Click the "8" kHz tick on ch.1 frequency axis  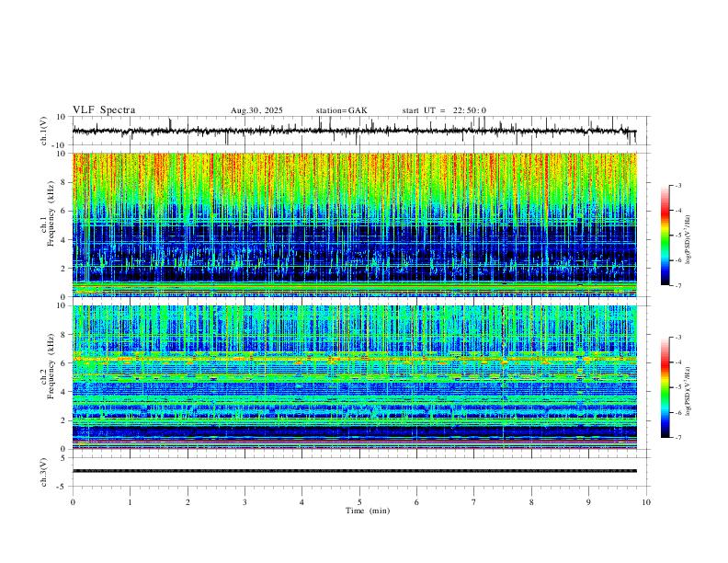click(x=63, y=182)
